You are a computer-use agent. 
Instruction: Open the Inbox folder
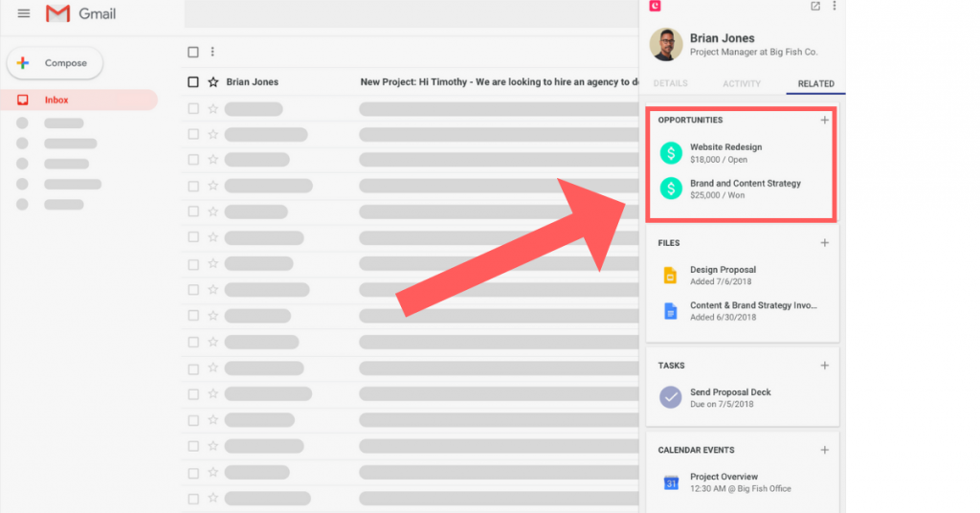coord(56,100)
